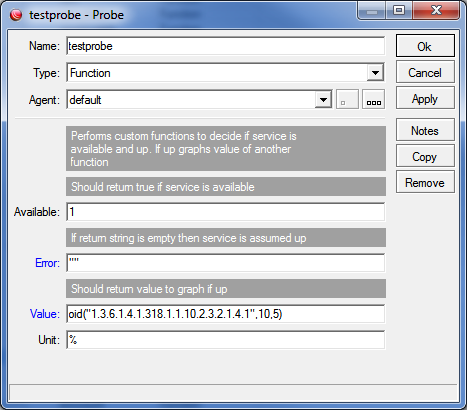Maximize the testprobe Probe window

point(399,11)
